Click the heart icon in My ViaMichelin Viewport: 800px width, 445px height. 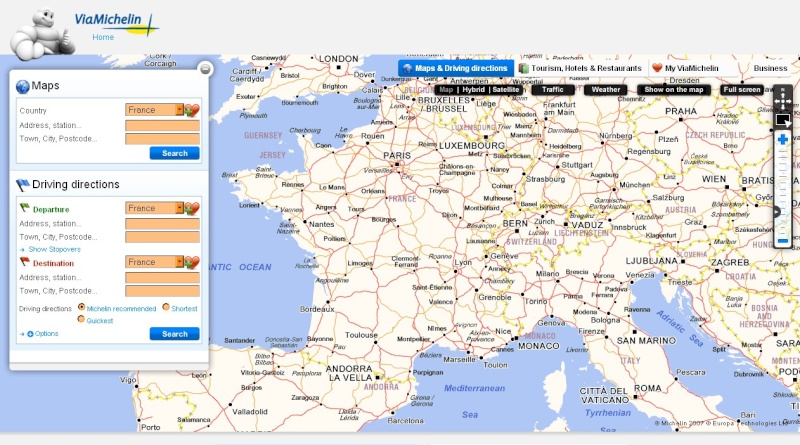click(x=657, y=68)
